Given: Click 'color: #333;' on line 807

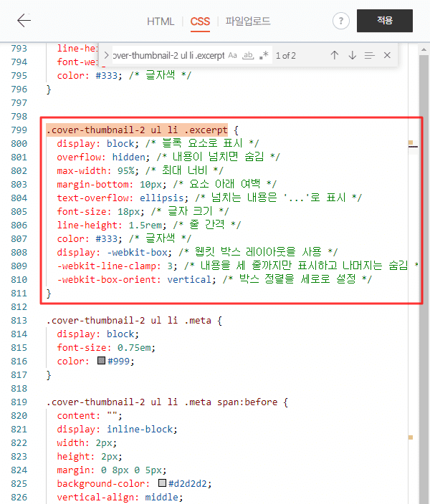Looking at the screenshot, I should [x=90, y=239].
